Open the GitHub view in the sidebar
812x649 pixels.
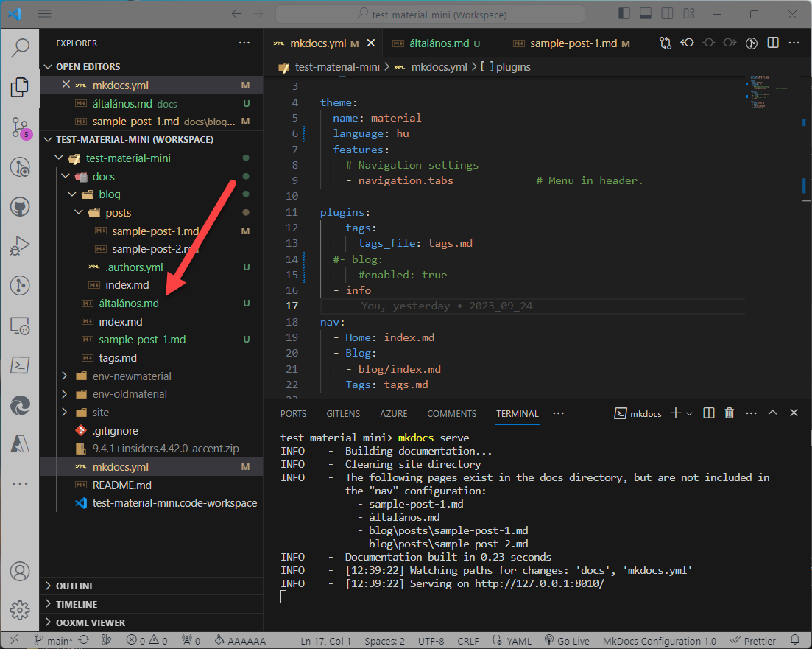pos(20,206)
